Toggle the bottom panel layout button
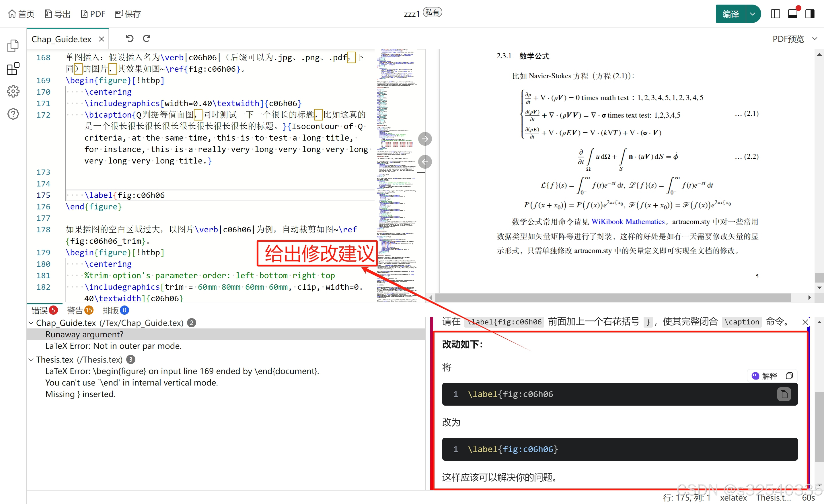The width and height of the screenshot is (824, 504). (792, 14)
